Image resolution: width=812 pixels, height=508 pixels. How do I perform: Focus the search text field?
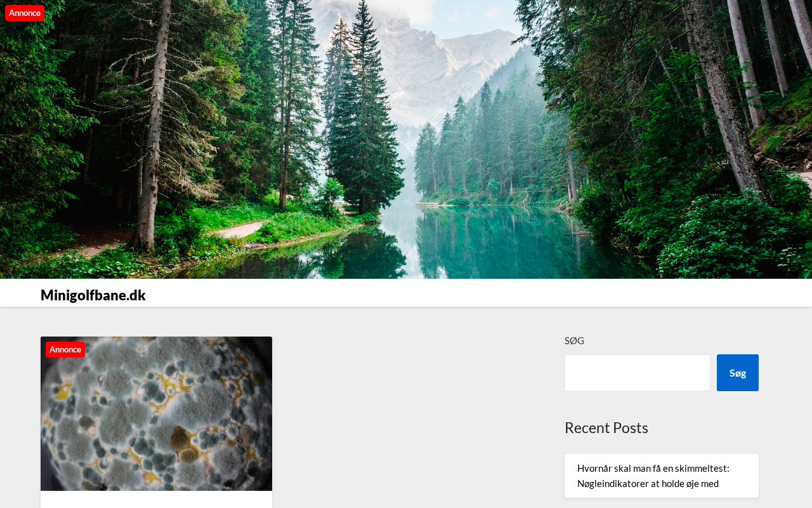pyautogui.click(x=637, y=373)
